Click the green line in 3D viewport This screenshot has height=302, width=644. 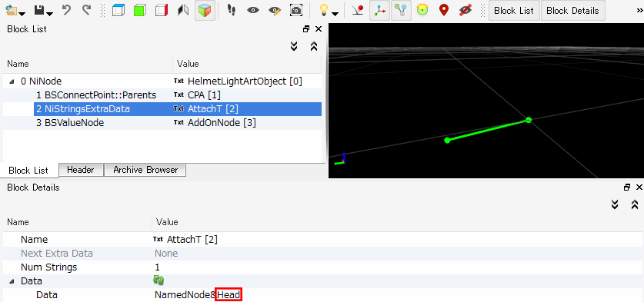click(x=488, y=130)
